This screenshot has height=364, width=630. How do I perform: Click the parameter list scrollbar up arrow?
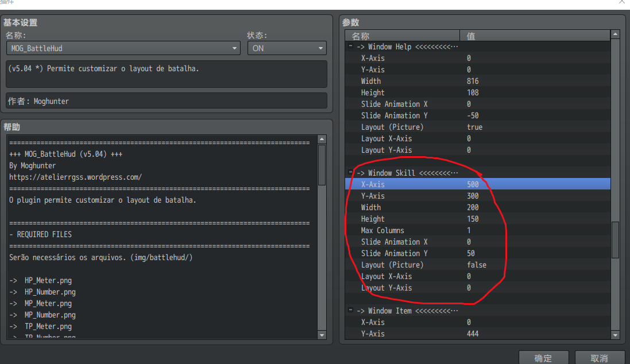(615, 34)
